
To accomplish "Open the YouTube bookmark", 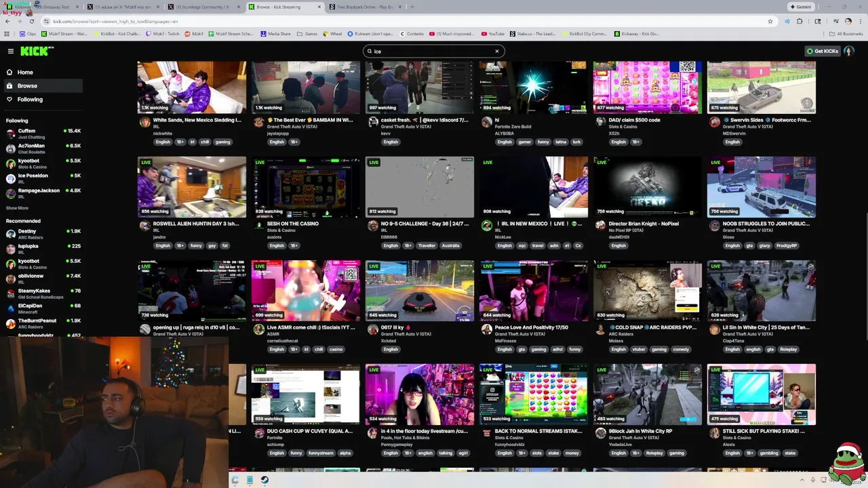I will click(493, 34).
